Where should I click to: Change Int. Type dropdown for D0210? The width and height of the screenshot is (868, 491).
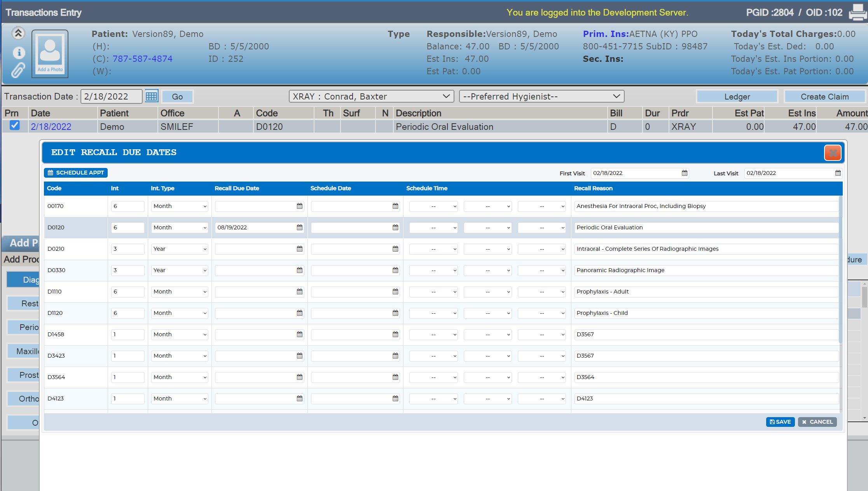tap(180, 249)
